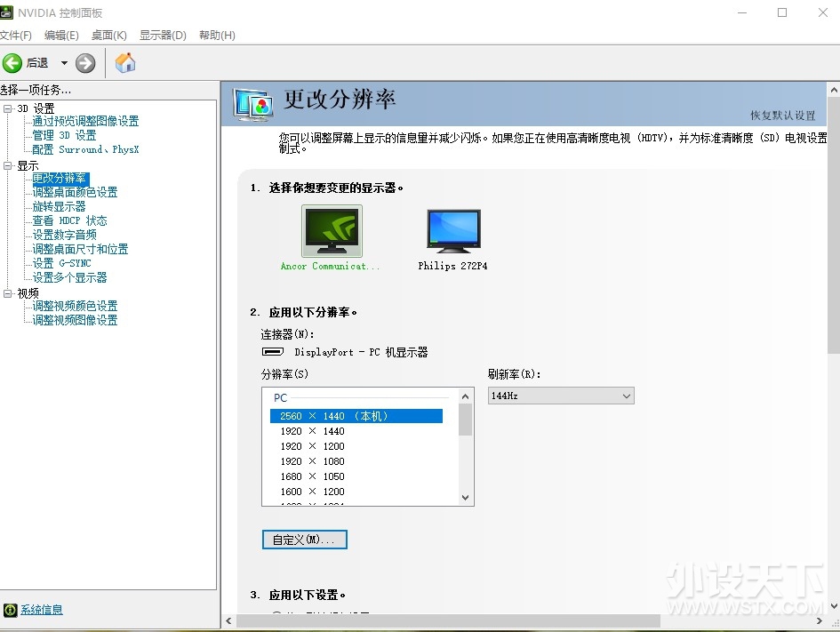Open the 桌面(K) menu
This screenshot has height=632, width=840.
(108, 36)
